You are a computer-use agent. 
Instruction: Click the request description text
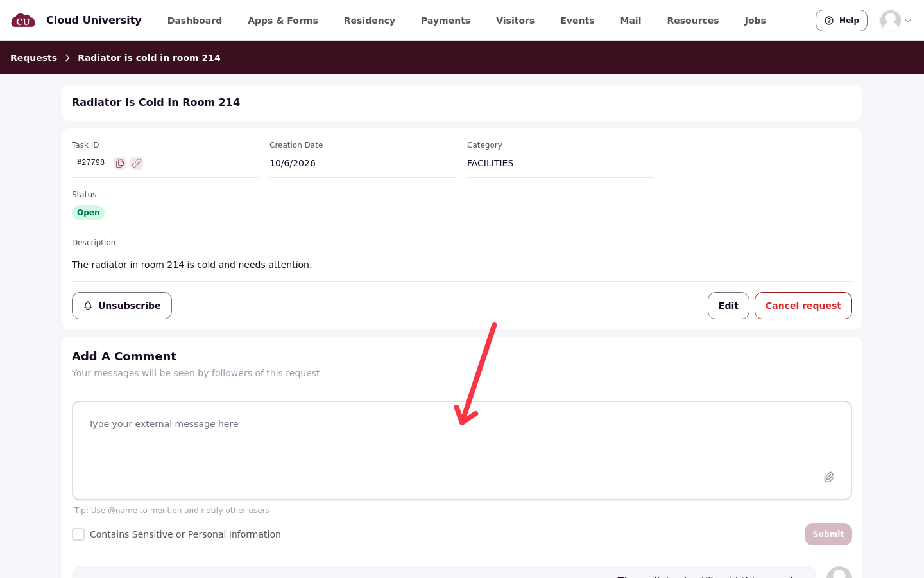(x=192, y=265)
